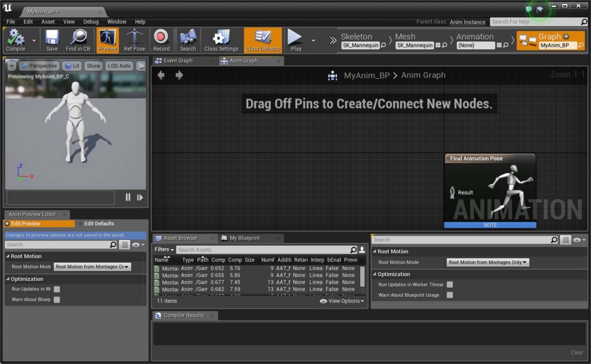Open Class Defaults
This screenshot has height=364, width=591.
(x=263, y=40)
